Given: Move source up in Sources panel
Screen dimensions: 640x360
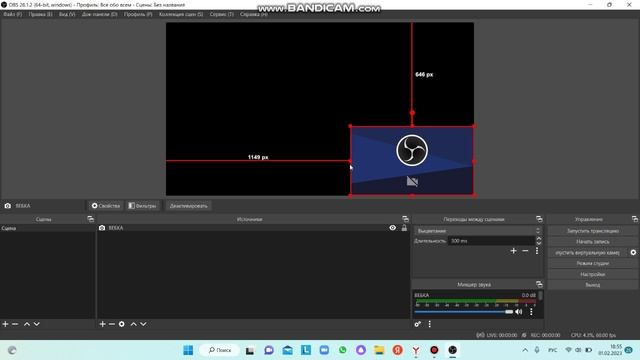Looking at the screenshot, I should [133, 324].
